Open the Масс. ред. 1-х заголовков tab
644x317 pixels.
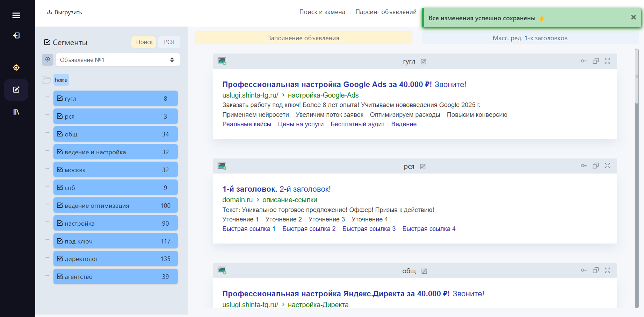(530, 38)
